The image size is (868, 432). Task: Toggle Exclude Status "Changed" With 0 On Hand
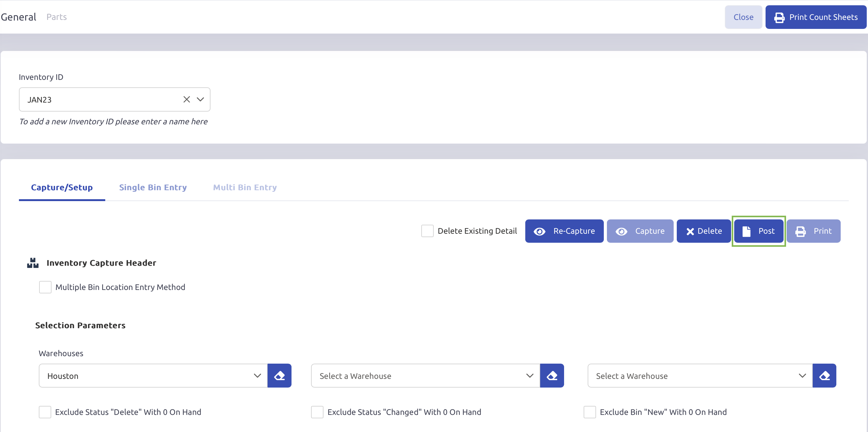[x=317, y=412]
